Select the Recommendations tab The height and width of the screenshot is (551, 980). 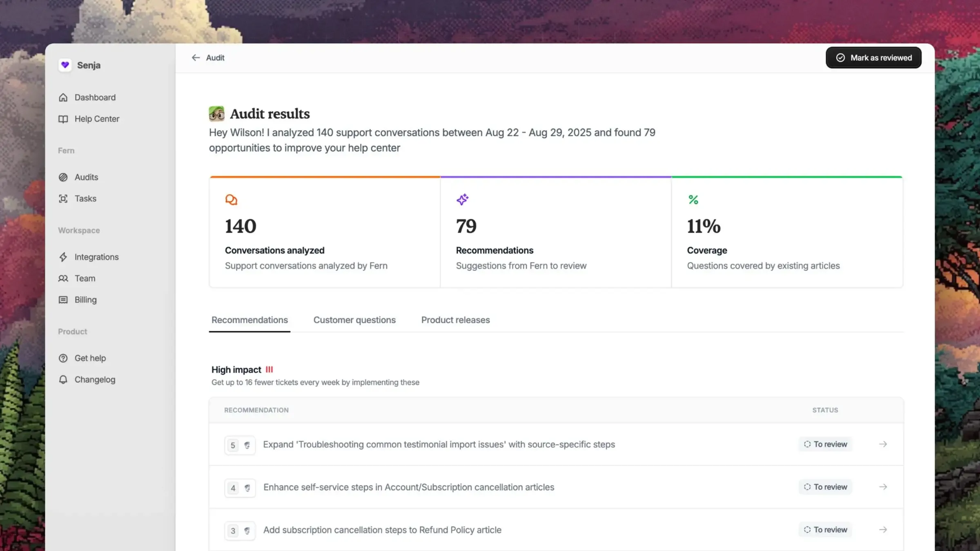(249, 320)
